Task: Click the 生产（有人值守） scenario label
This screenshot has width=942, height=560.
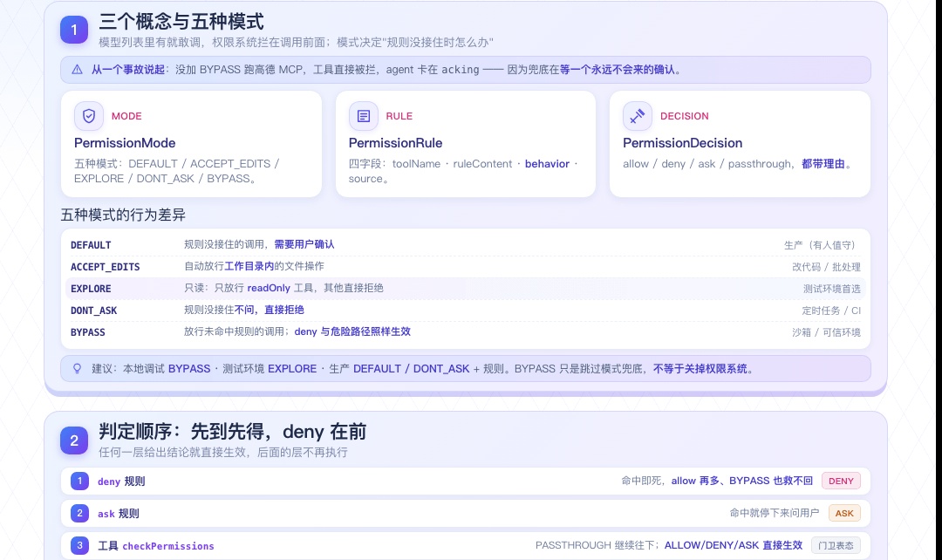Action: coord(822,245)
